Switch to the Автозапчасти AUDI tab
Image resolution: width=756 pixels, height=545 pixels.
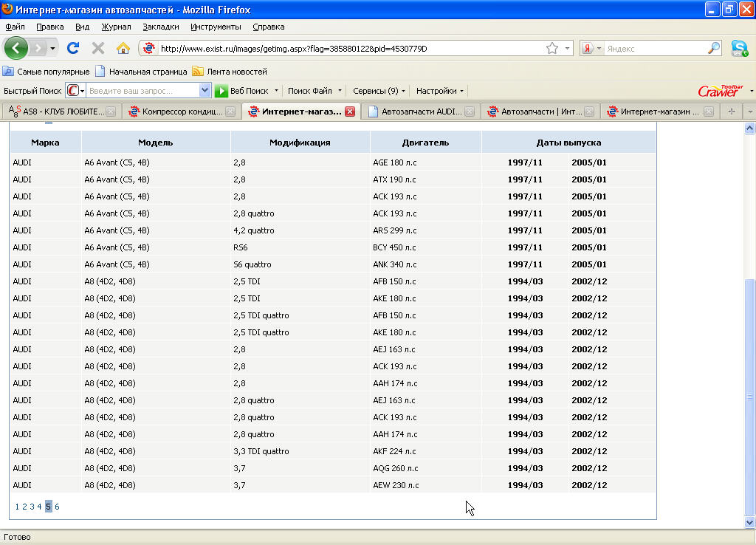pos(421,112)
